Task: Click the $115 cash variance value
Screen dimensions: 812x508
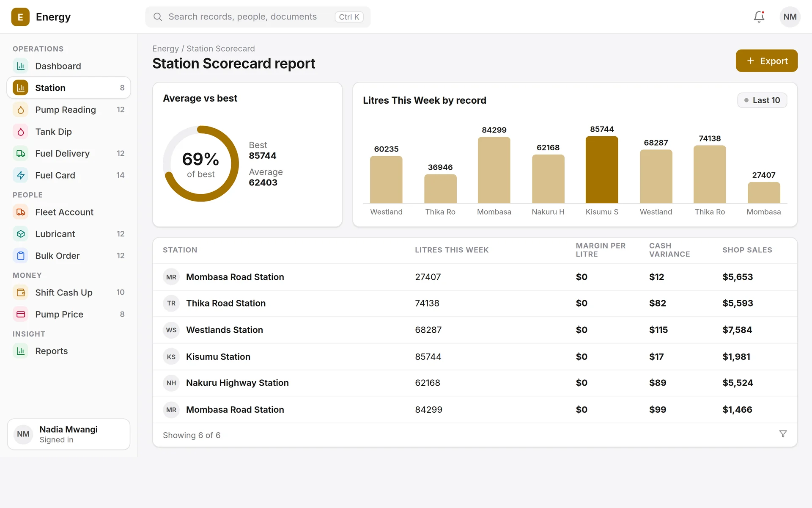Action: tap(658, 330)
